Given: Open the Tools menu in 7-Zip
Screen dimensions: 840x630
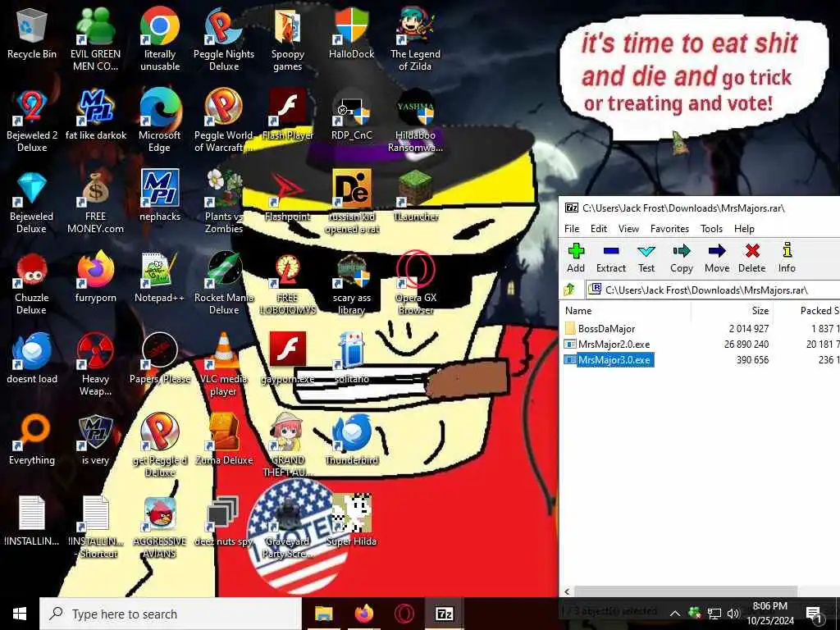Looking at the screenshot, I should coord(711,229).
